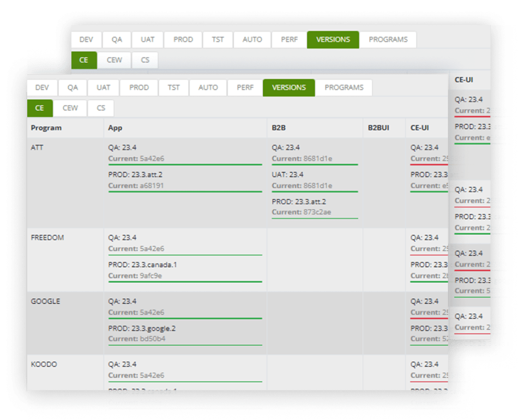
Task: Click ATT CE-UI 'QA: 23.4' in front window
Action: coord(425,148)
